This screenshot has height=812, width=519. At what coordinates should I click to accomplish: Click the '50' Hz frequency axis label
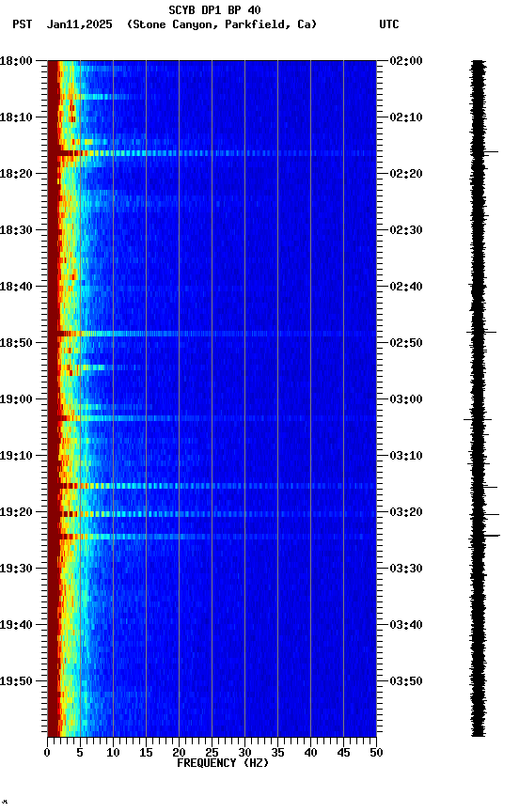(376, 753)
